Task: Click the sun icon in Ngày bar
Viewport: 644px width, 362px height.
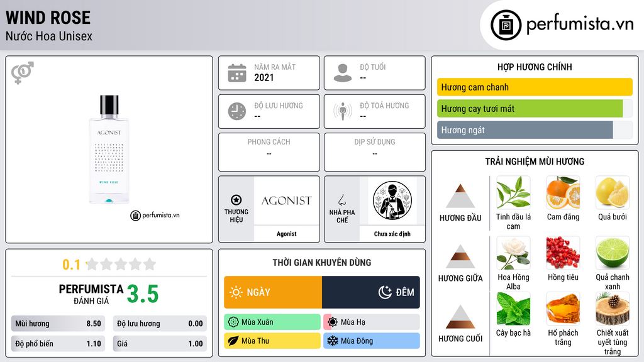Action: click(x=236, y=292)
